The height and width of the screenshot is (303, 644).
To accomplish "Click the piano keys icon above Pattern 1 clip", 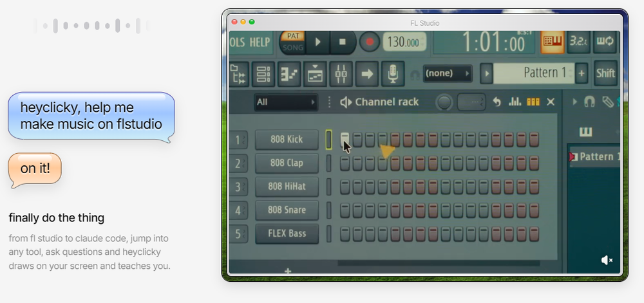I will (x=585, y=132).
